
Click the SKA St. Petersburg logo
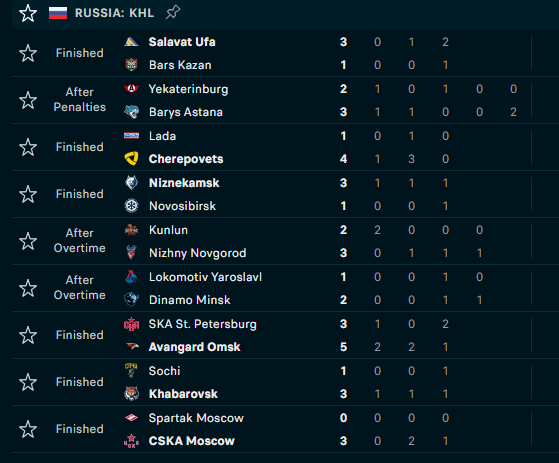(x=131, y=324)
